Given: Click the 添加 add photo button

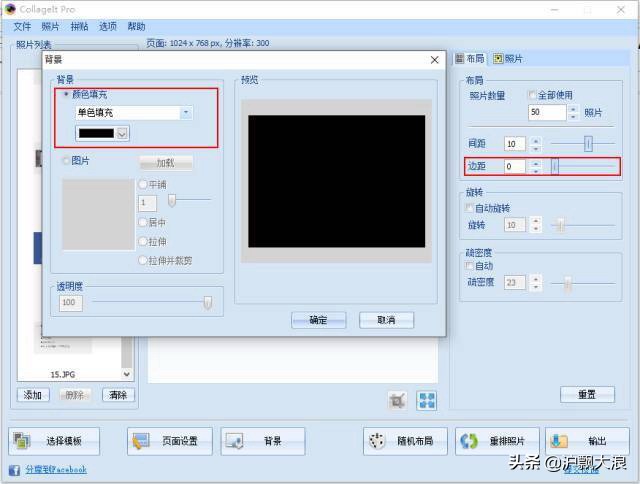Looking at the screenshot, I should (33, 395).
